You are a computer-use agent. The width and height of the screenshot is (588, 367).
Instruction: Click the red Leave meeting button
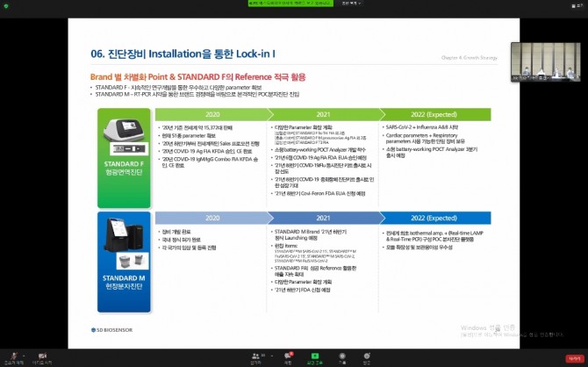click(x=575, y=359)
